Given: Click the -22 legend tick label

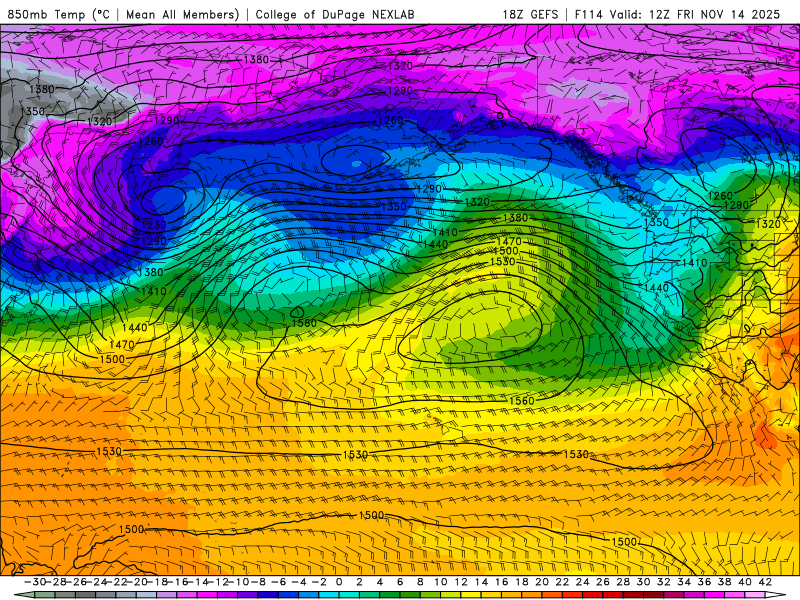Looking at the screenshot, I should (x=116, y=582).
